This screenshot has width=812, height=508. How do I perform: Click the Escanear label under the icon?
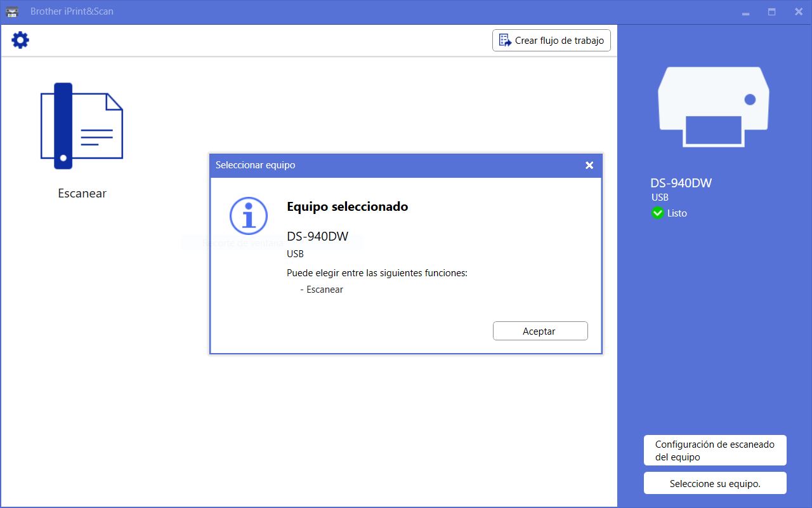pos(82,194)
